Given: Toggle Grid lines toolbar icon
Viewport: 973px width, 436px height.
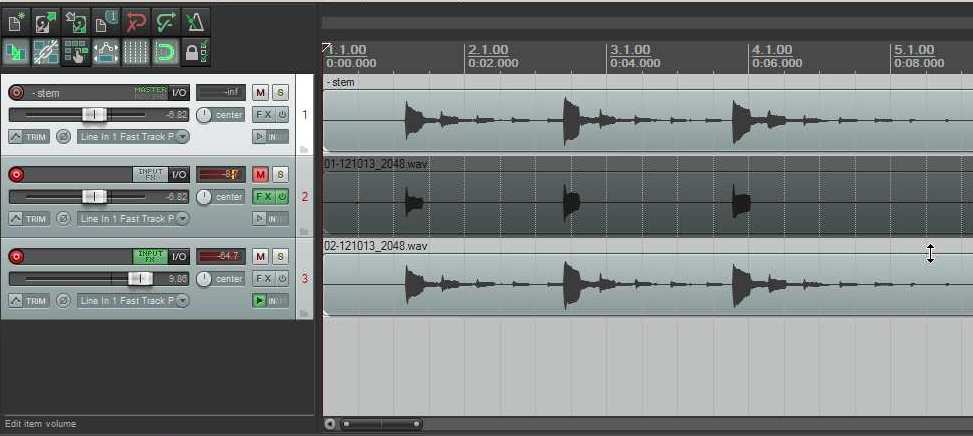Looking at the screenshot, I should [x=135, y=52].
